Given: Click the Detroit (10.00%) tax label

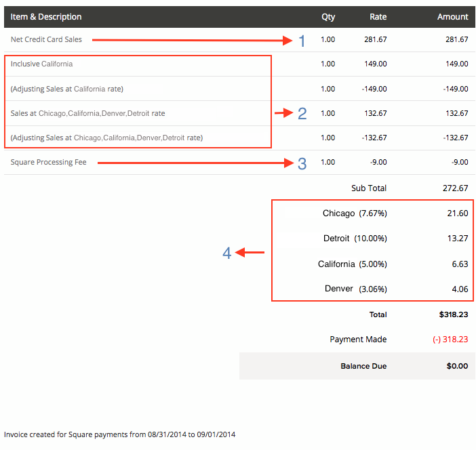Looking at the screenshot, I should (355, 239).
